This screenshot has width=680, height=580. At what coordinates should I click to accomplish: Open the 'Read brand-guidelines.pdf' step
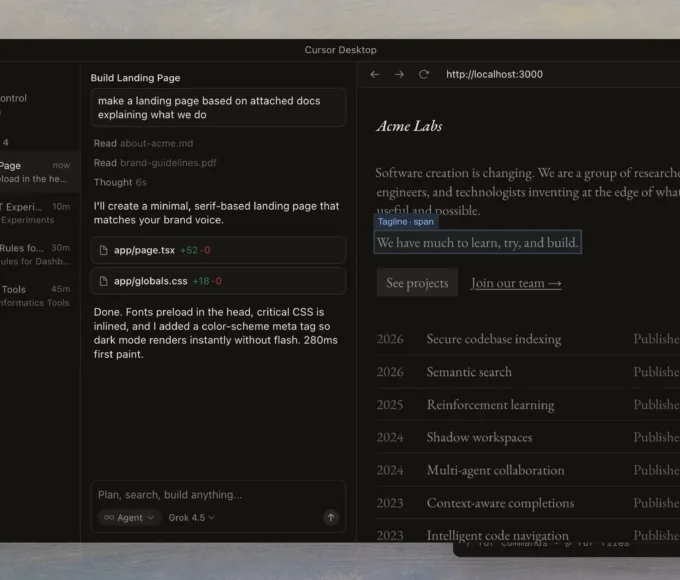[155, 163]
